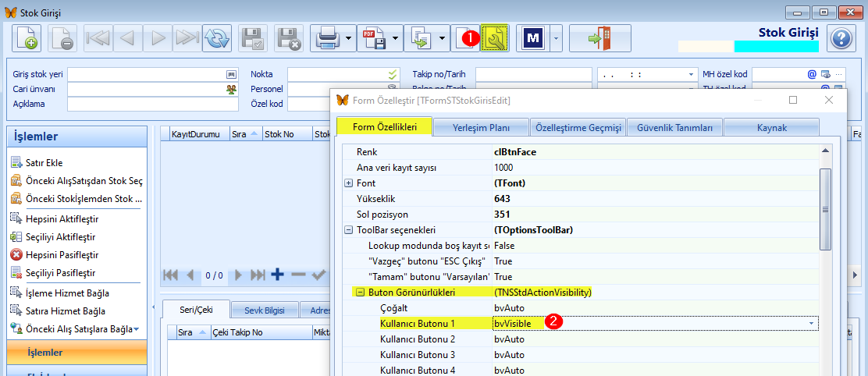Collapse the ToolBar seçenekleri node
The width and height of the screenshot is (868, 376).
point(349,229)
